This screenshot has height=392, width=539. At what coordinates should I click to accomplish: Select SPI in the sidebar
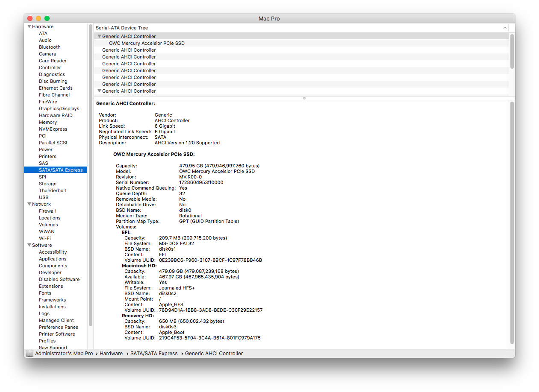point(42,177)
